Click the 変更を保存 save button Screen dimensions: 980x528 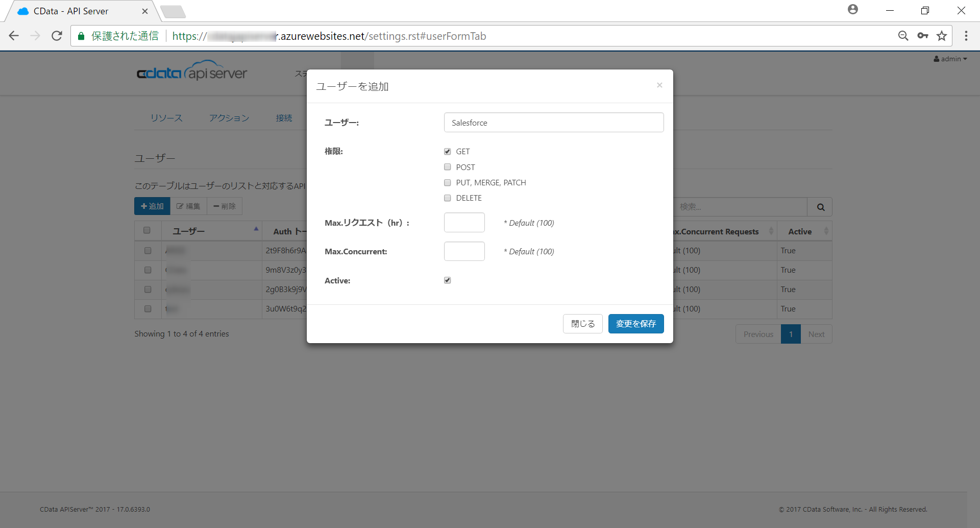click(x=635, y=324)
